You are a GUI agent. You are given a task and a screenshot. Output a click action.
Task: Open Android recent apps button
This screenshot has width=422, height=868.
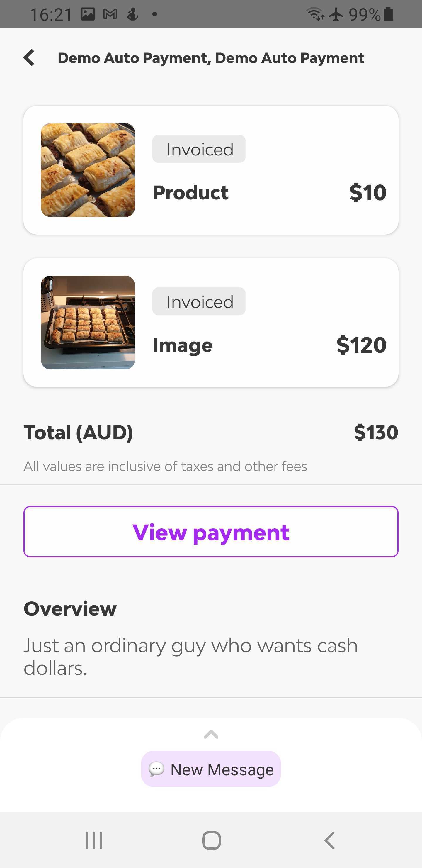93,840
